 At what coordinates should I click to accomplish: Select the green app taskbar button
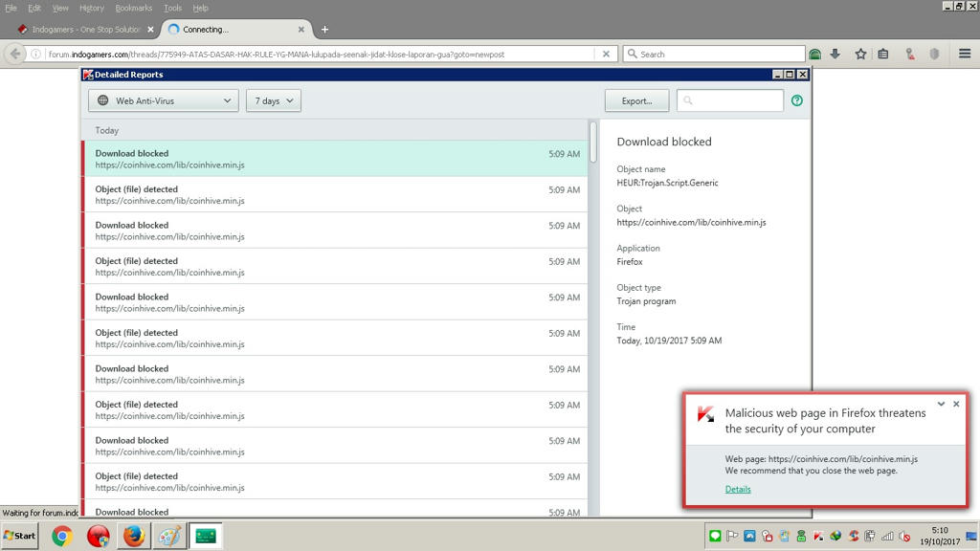coord(206,536)
